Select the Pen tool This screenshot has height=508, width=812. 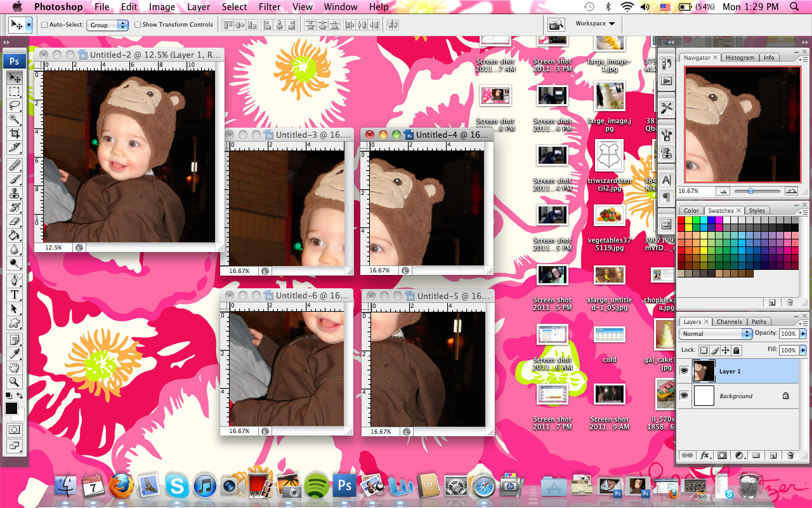(x=15, y=280)
